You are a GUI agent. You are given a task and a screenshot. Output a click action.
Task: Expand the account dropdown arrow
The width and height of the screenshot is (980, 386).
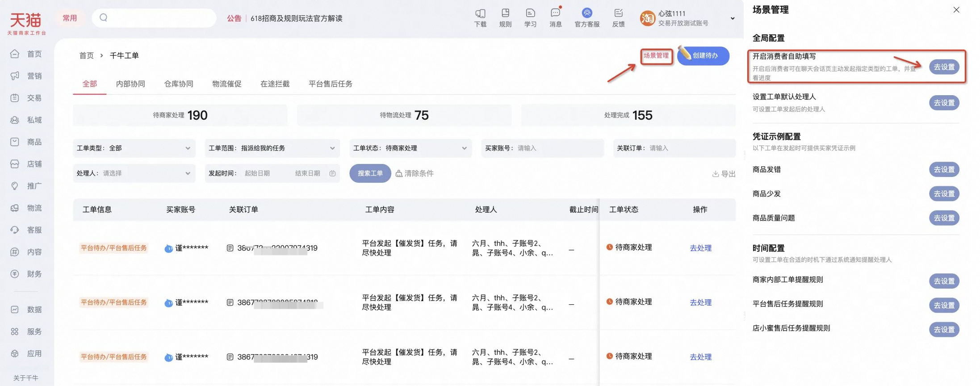tap(733, 18)
